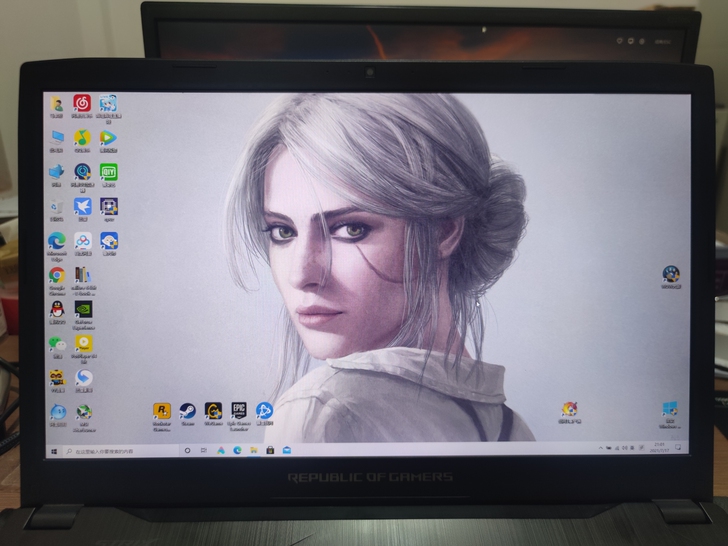This screenshot has width=728, height=546.
Task: Open the round shortcut on right edge
Action: [x=671, y=274]
